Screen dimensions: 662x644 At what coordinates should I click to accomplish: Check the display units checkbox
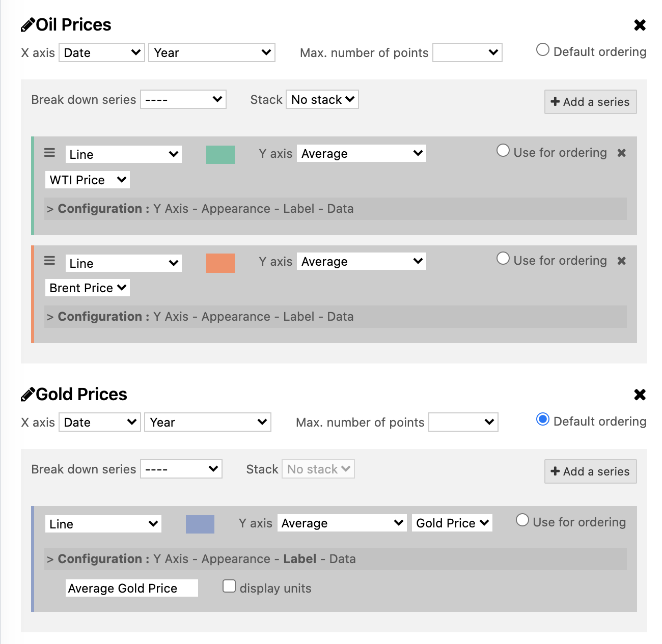click(229, 586)
